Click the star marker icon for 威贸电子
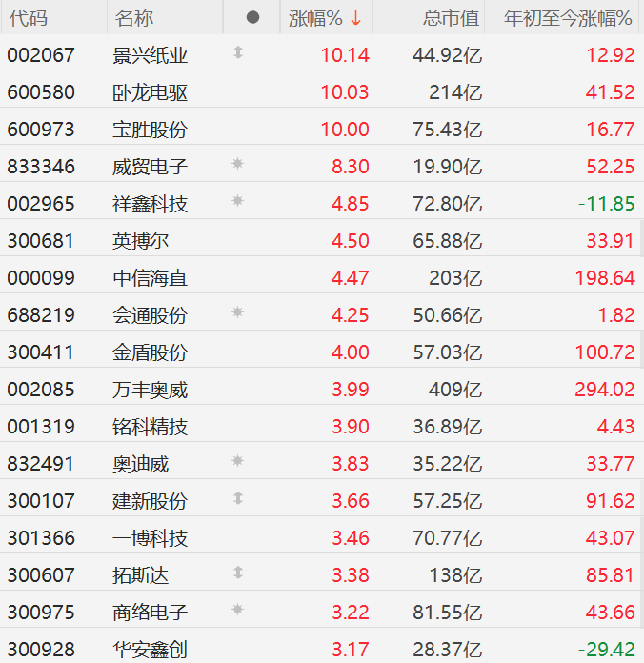644x663 pixels. pyautogui.click(x=237, y=164)
